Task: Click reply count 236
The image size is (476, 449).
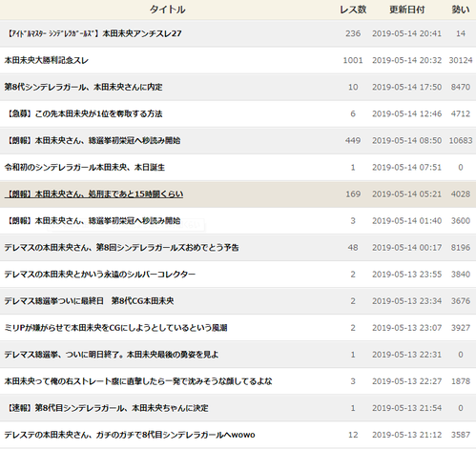Action: tap(353, 33)
